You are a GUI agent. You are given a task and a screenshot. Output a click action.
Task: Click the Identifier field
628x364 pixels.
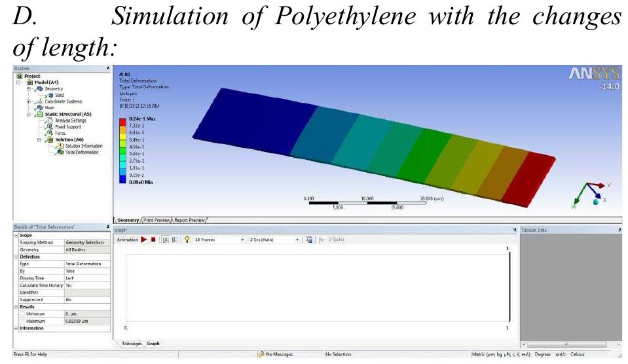(87, 293)
